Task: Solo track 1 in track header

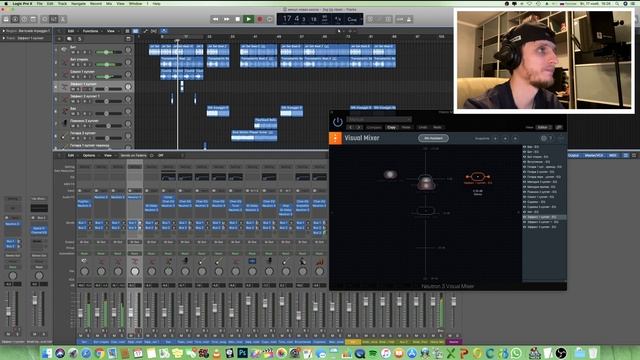Action: (x=79, y=52)
